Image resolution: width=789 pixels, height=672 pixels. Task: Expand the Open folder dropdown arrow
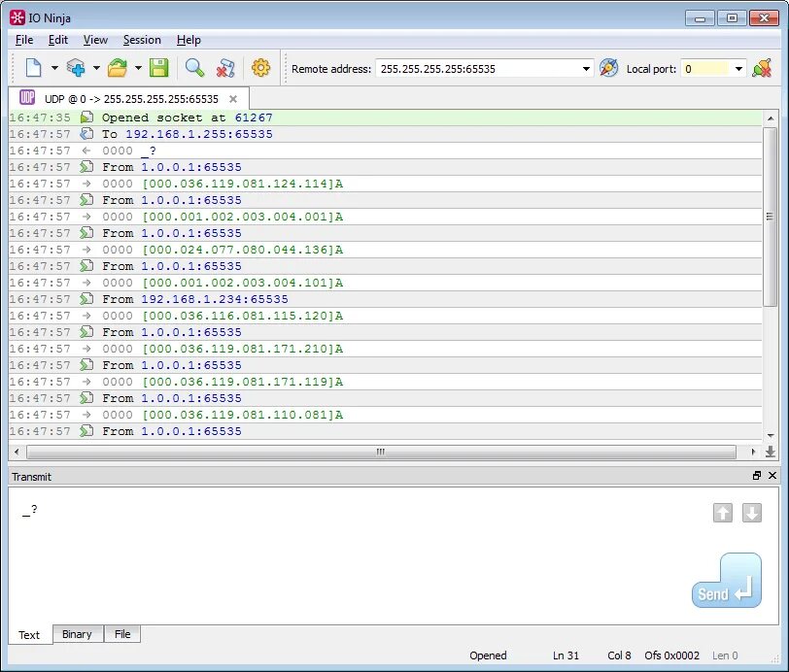click(138, 68)
